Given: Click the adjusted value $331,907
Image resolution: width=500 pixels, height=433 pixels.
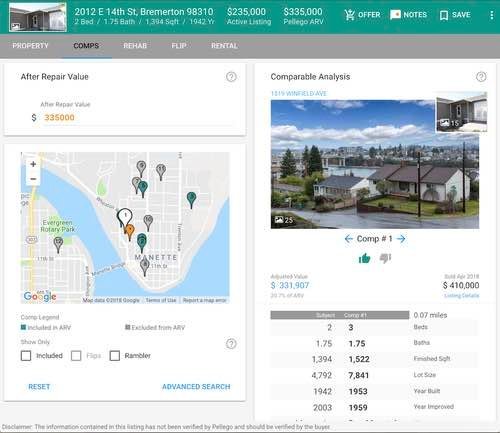Looking at the screenshot, I should tap(290, 285).
